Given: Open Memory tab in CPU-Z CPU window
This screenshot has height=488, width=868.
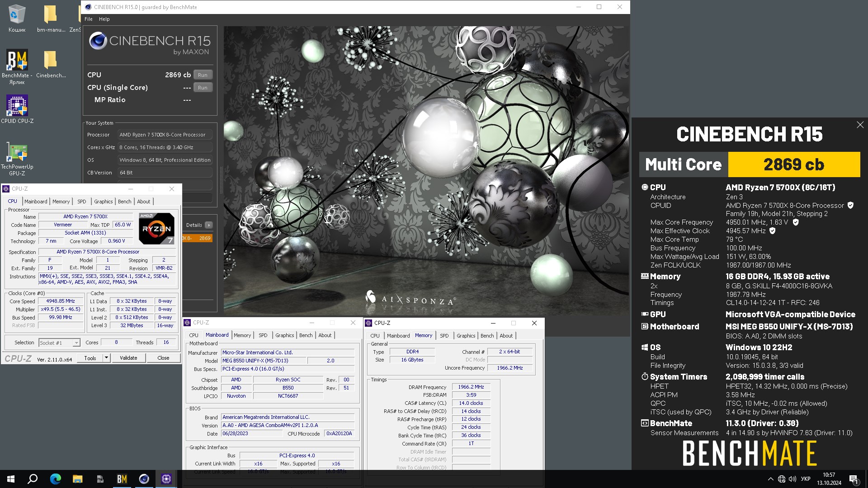Looking at the screenshot, I should (x=61, y=202).
